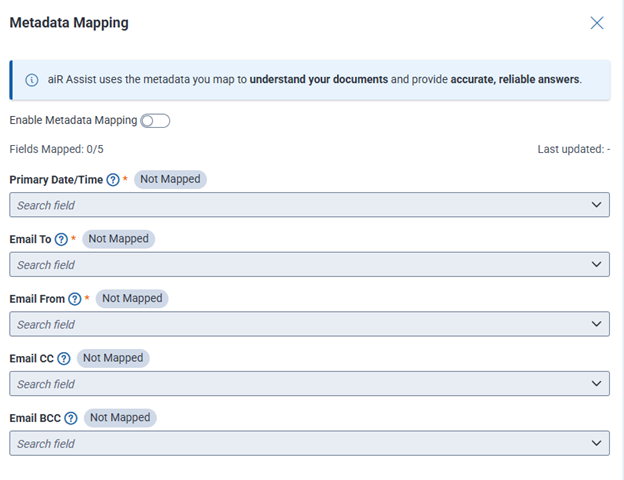Click the Primary Date/Time label
The image size is (624, 480).
[56, 180]
